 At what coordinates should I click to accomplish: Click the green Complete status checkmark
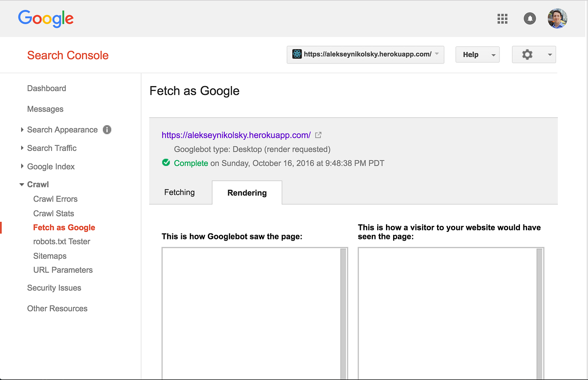tap(166, 162)
